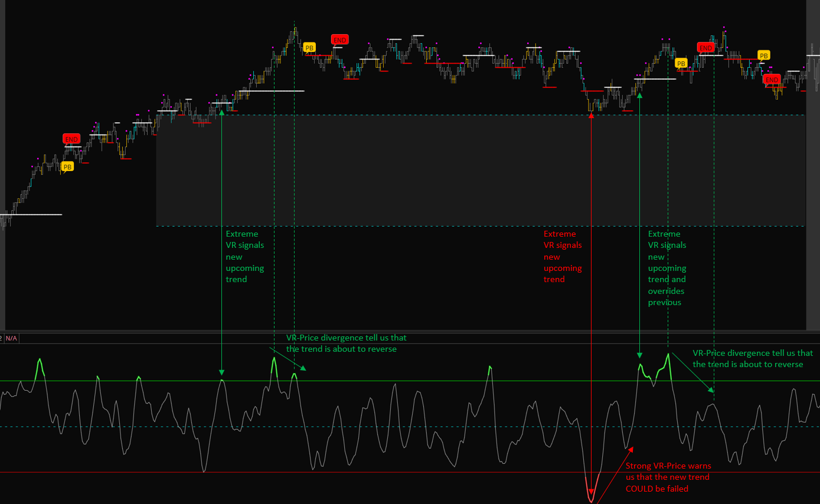
Task: Click the N/A label in the lower study header
Action: click(11, 338)
